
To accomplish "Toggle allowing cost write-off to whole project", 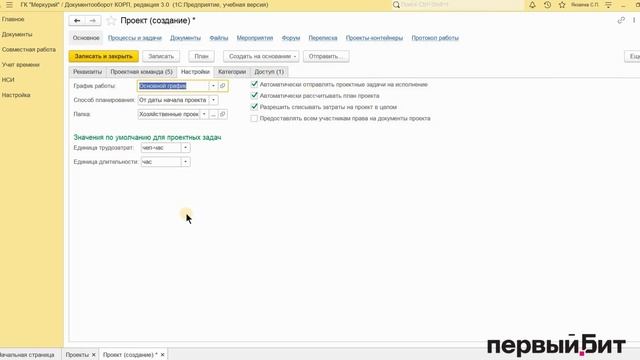I will [x=254, y=107].
